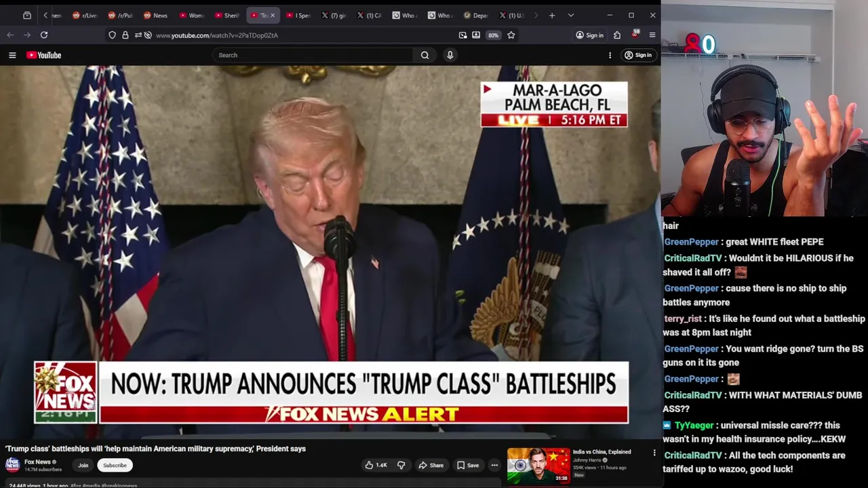This screenshot has height=488, width=868.
Task: Click the 'Johnny Harris' channel name
Action: 587,460
